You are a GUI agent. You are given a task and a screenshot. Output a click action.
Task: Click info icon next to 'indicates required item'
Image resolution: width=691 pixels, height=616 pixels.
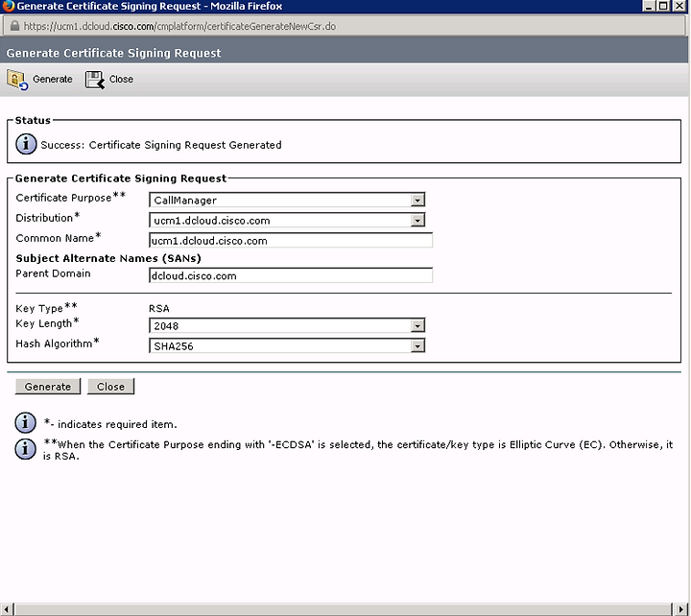26,423
